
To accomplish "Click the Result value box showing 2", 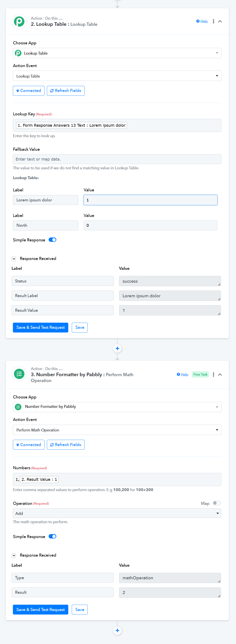I will [x=170, y=592].
